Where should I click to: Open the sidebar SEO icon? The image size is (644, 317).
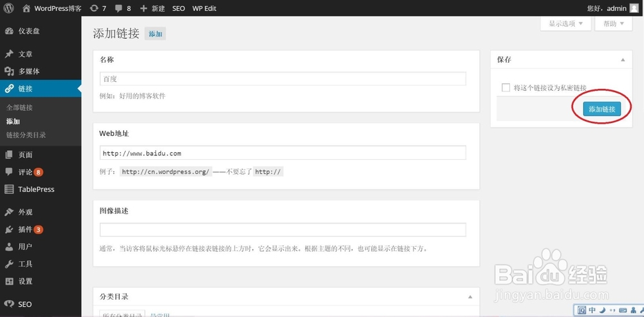tap(9, 304)
